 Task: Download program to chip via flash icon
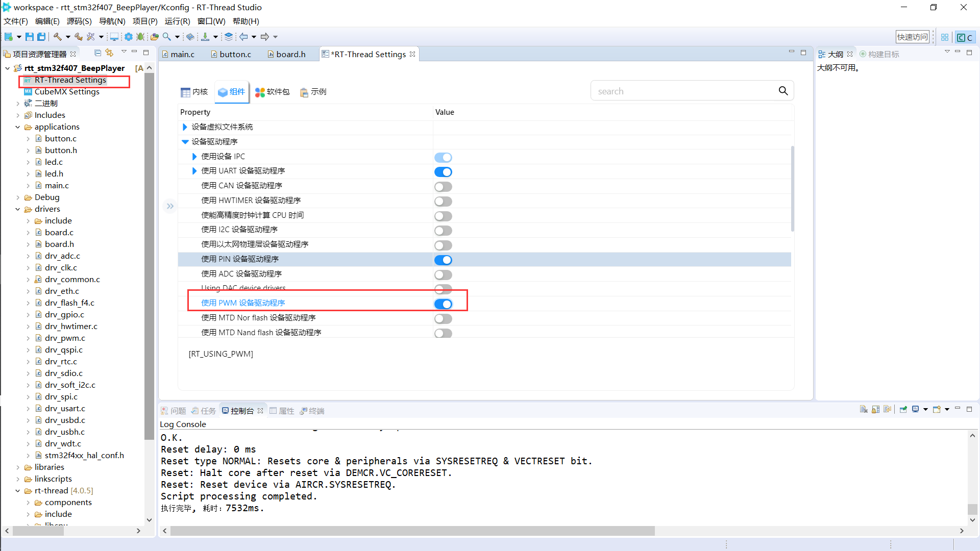point(205,36)
